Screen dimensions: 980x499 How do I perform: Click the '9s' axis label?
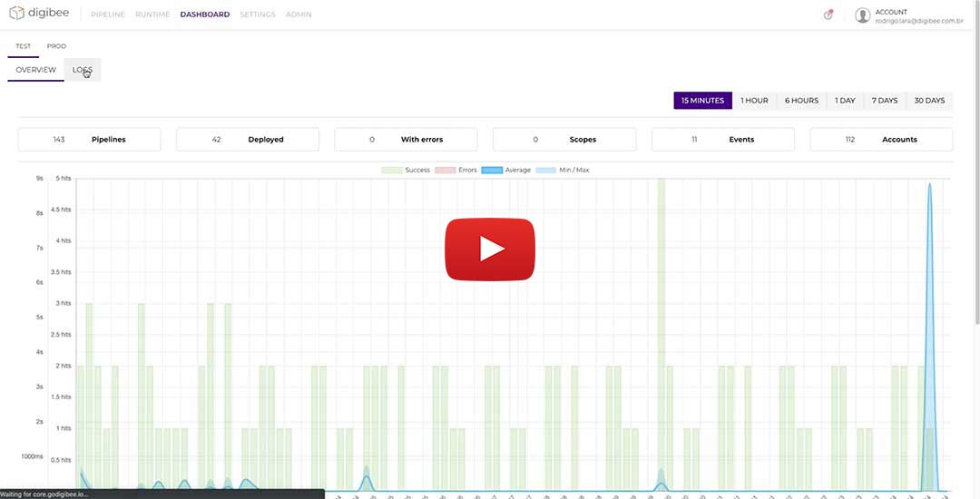pos(39,178)
